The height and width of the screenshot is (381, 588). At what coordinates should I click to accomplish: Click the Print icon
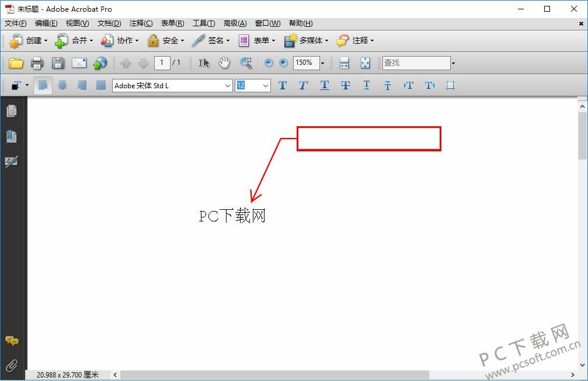(x=37, y=63)
